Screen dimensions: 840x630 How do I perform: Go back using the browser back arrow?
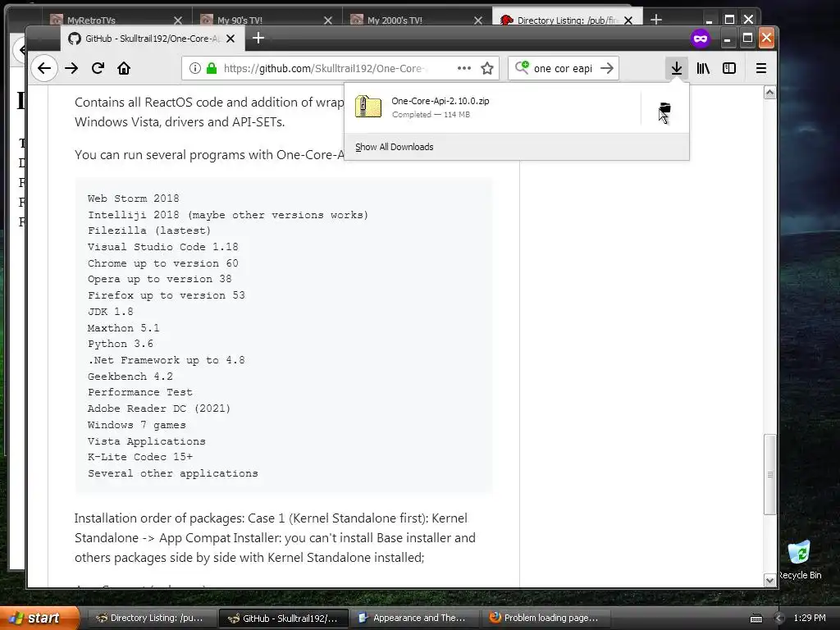point(44,68)
